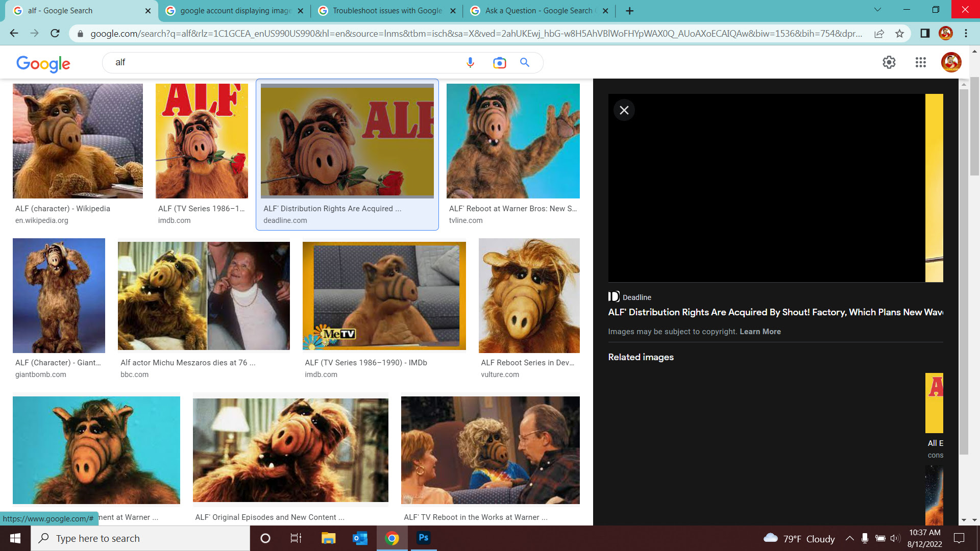Viewport: 980px width, 551px height.
Task: Open Outlook from taskbar
Action: pos(360,538)
